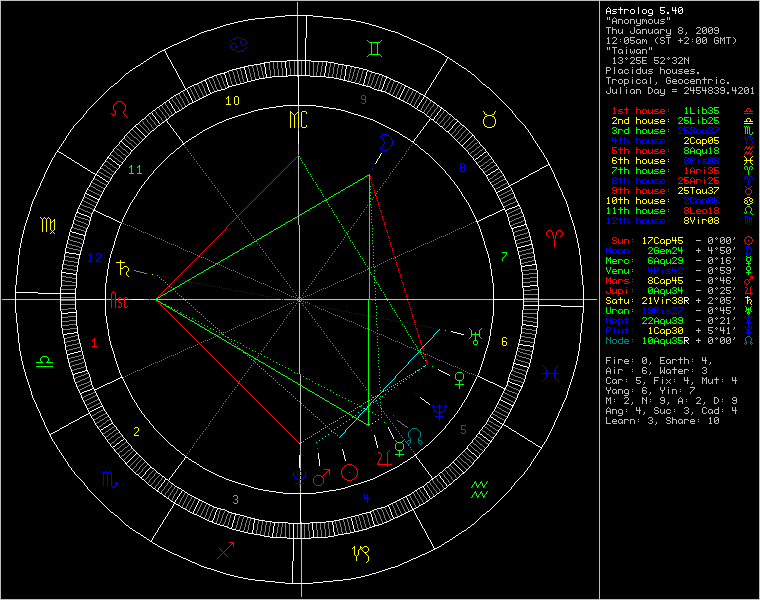The height and width of the screenshot is (600, 760).
Task: Click the red Jupiter glyph in the chart
Action: (381, 458)
